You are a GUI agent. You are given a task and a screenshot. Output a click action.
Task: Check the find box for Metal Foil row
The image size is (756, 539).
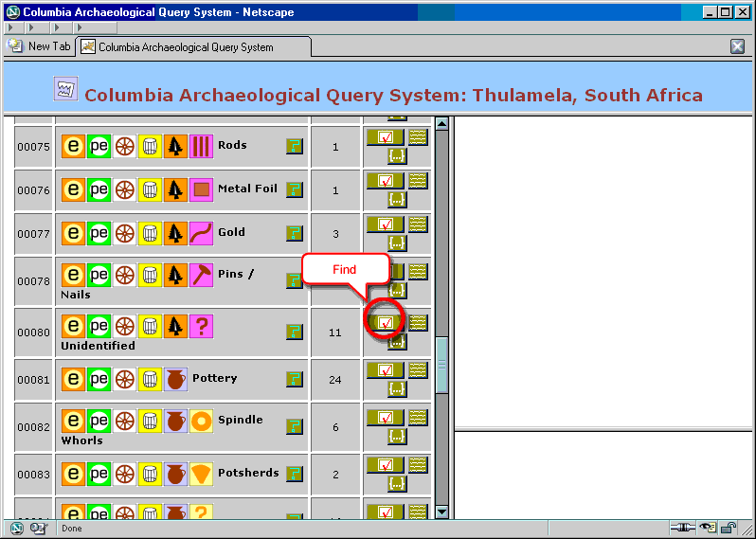tap(386, 181)
